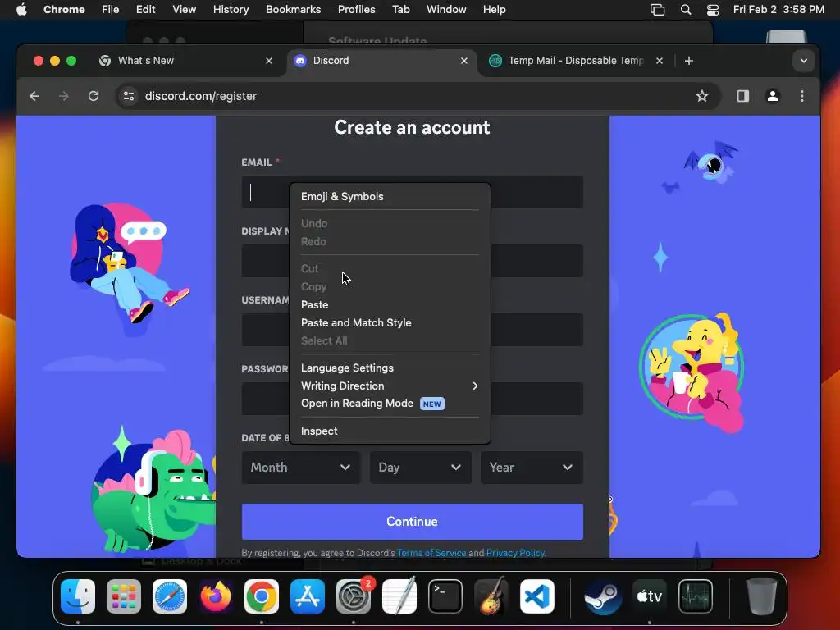Viewport: 840px width, 630px height.
Task: Open the Chrome side panel icon
Action: [x=742, y=96]
